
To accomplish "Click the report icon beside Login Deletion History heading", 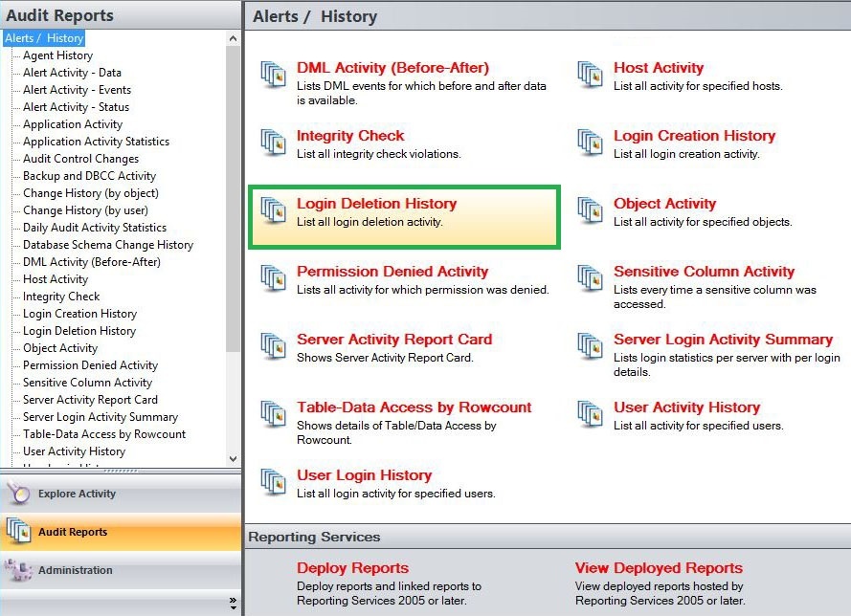I will click(x=273, y=209).
